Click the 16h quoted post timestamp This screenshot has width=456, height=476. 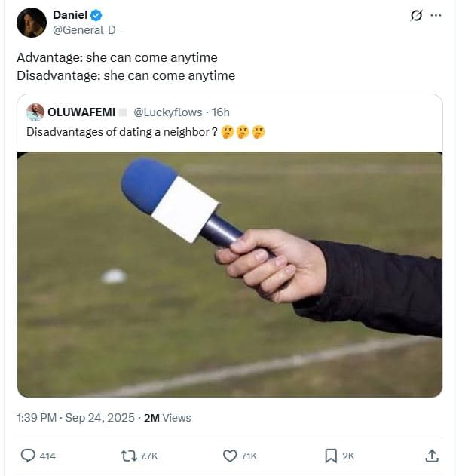click(x=222, y=112)
